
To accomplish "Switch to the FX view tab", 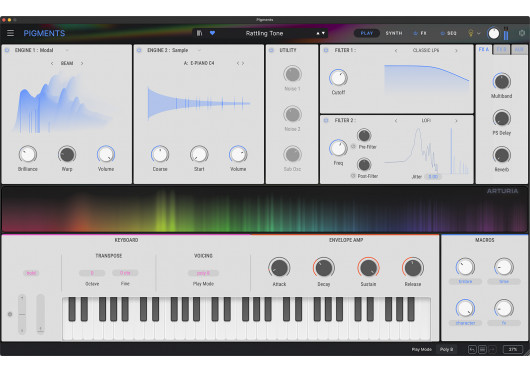I will tap(420, 33).
